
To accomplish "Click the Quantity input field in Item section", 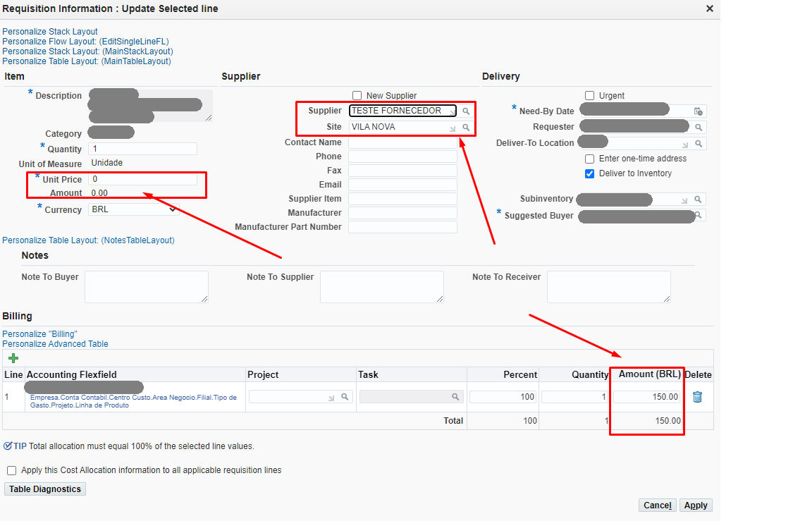I will coord(142,149).
